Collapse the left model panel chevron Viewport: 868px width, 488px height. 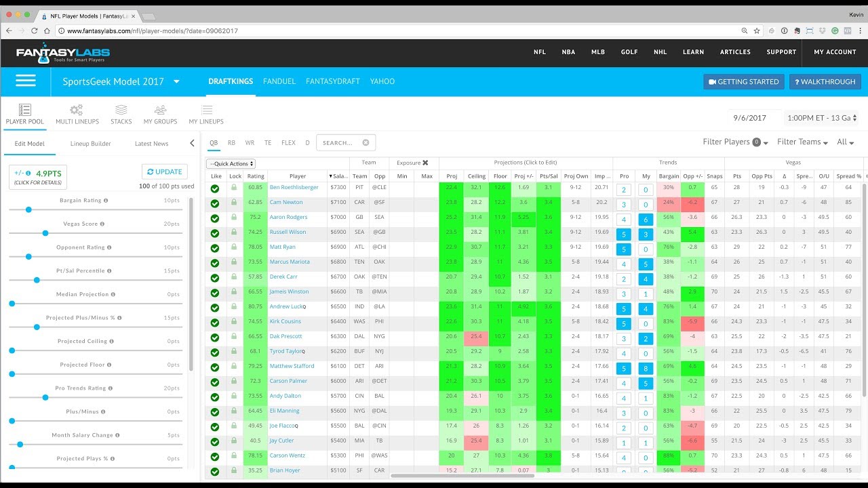coord(192,143)
